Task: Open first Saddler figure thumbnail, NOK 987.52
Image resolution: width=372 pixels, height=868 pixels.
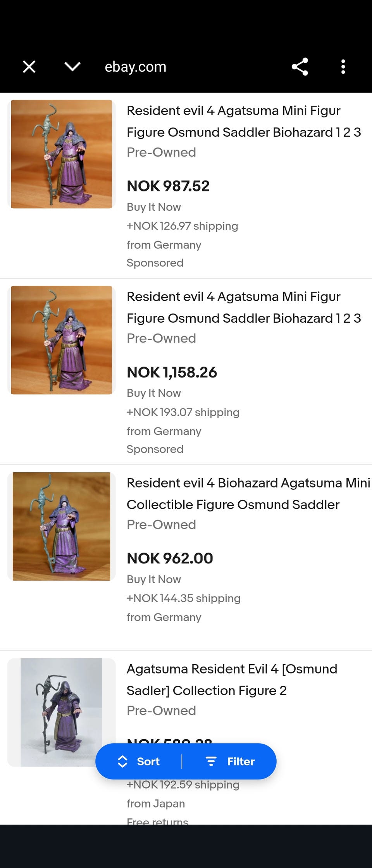Action: [x=62, y=154]
